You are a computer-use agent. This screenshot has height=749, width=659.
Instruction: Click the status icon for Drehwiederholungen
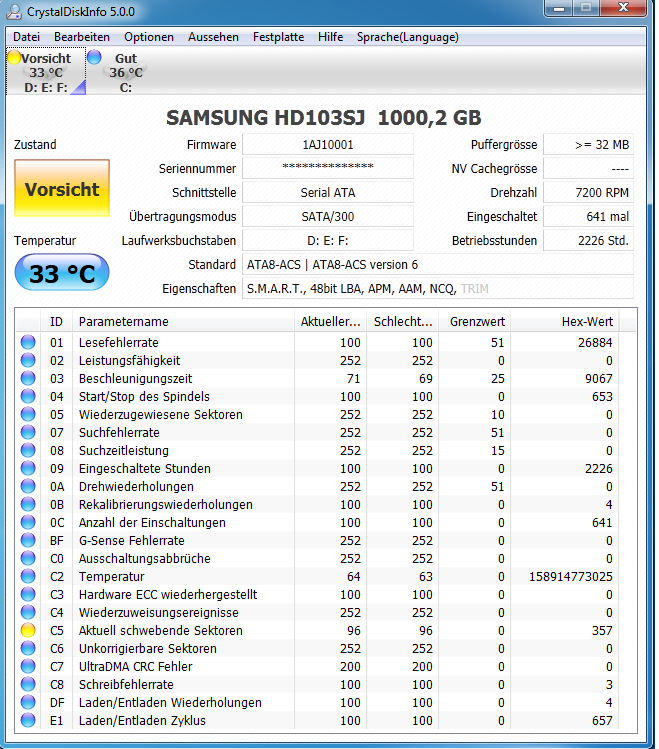point(28,486)
